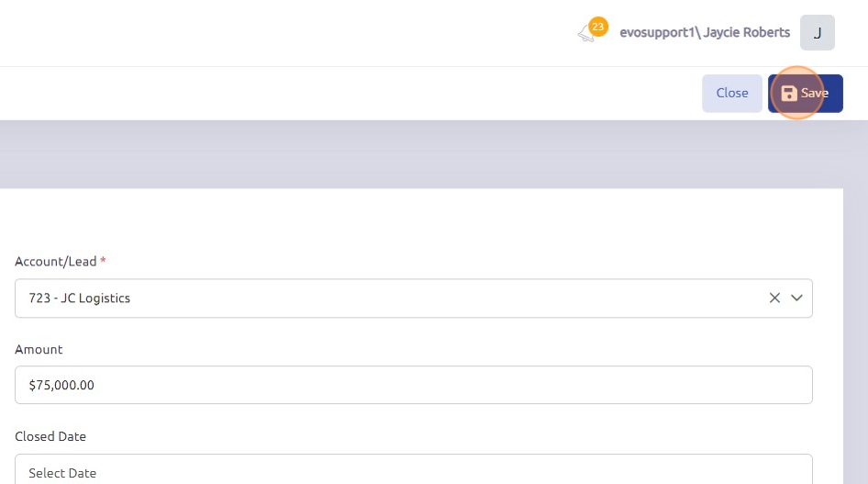Expand the Account/Lead chevron arrow

tap(796, 298)
